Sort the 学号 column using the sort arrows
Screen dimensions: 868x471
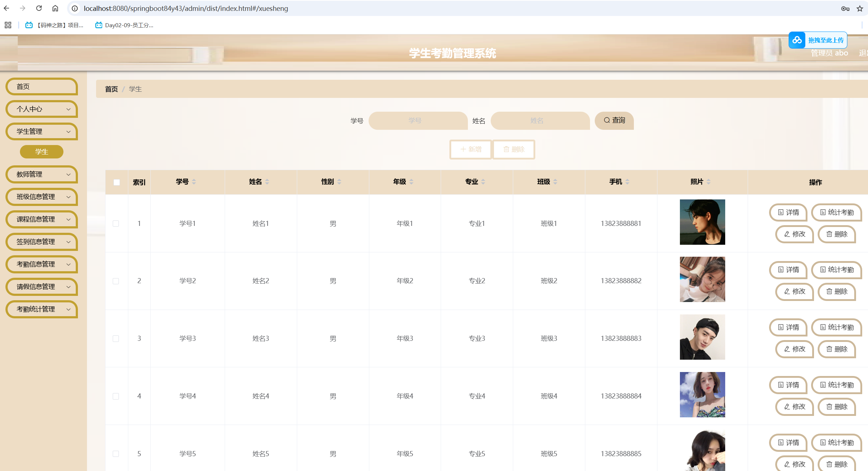194,182
